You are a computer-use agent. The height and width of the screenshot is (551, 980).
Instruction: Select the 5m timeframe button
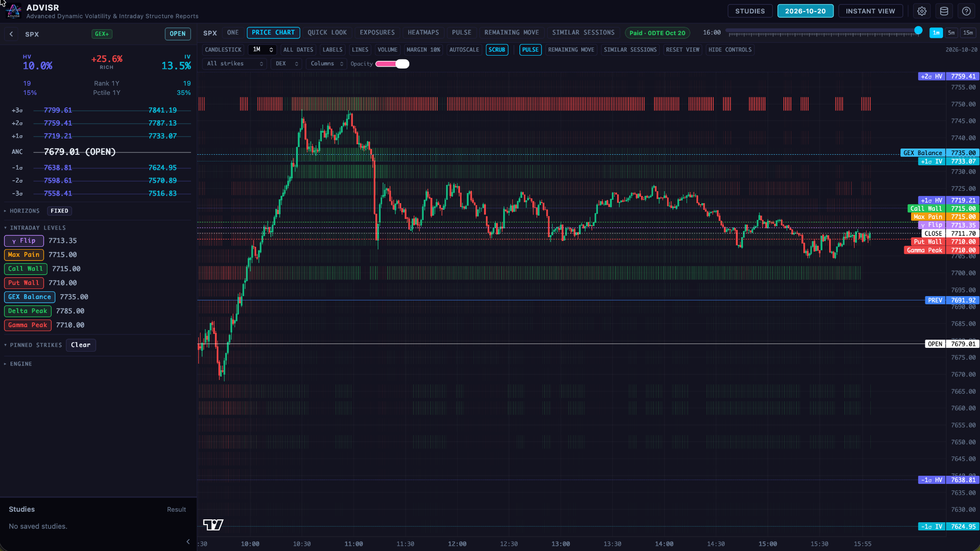(951, 33)
